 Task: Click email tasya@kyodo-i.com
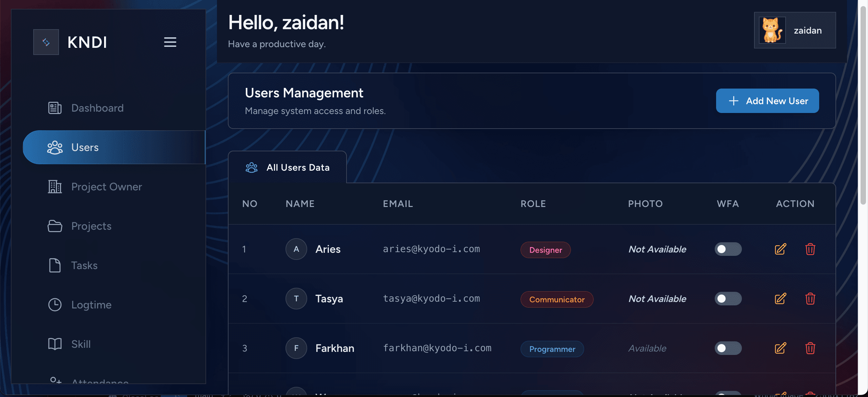[431, 299]
